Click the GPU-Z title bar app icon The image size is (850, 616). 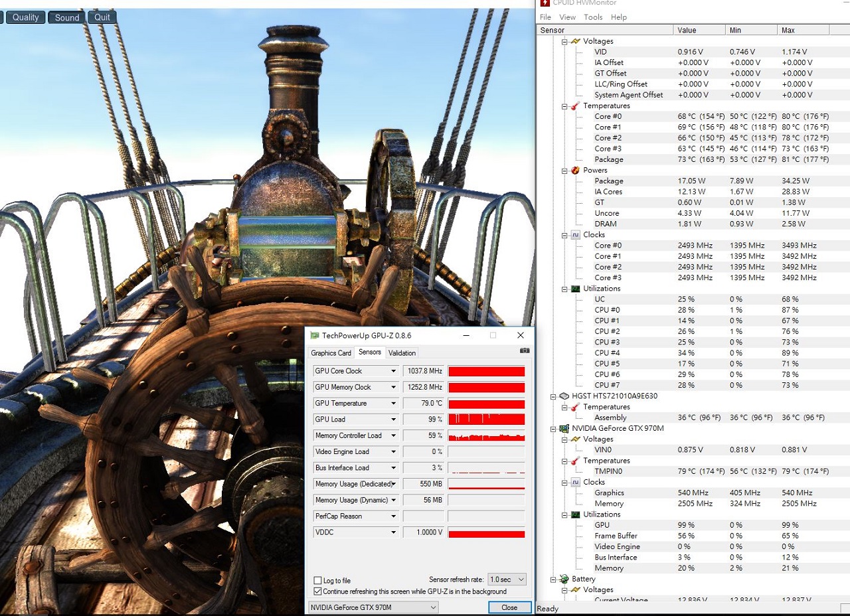pyautogui.click(x=315, y=335)
